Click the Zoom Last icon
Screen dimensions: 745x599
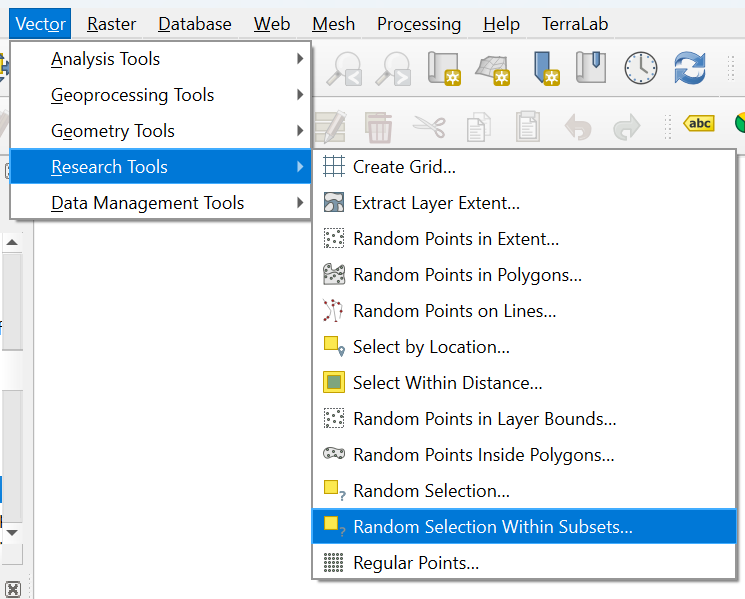click(x=343, y=68)
